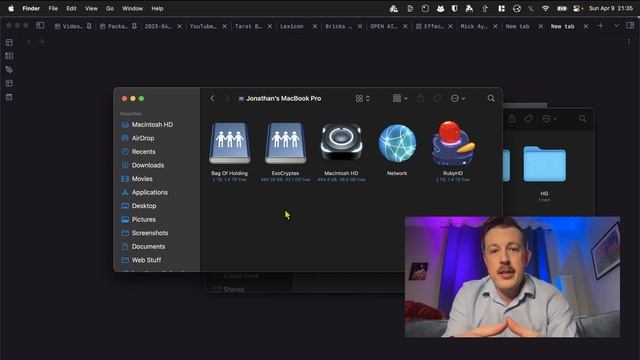Switch to the Mick Ay tab

point(474,26)
